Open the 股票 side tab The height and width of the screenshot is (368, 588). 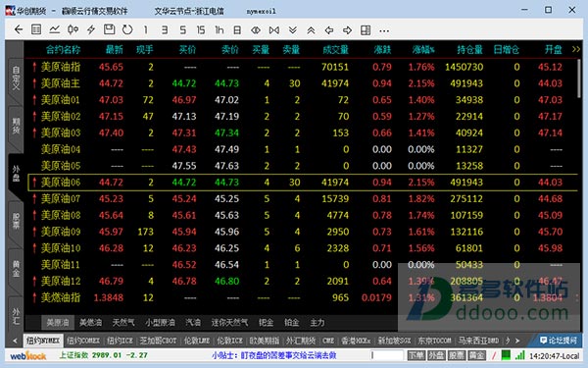[x=16, y=221]
